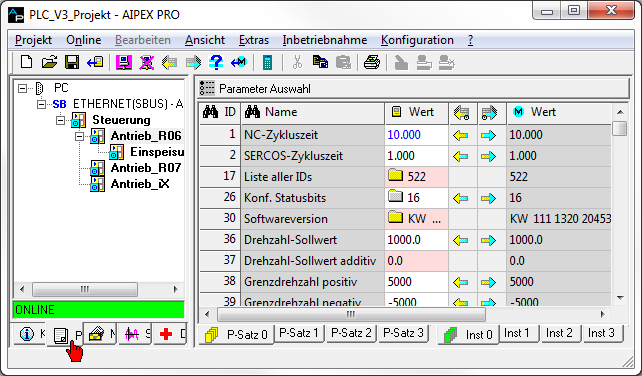The image size is (642, 376).
Task: Open the Projekt menu
Action: pyautogui.click(x=34, y=40)
